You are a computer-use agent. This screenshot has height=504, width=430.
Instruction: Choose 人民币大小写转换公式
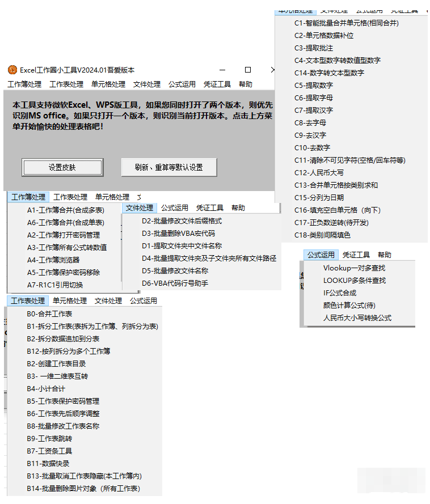pyautogui.click(x=357, y=318)
